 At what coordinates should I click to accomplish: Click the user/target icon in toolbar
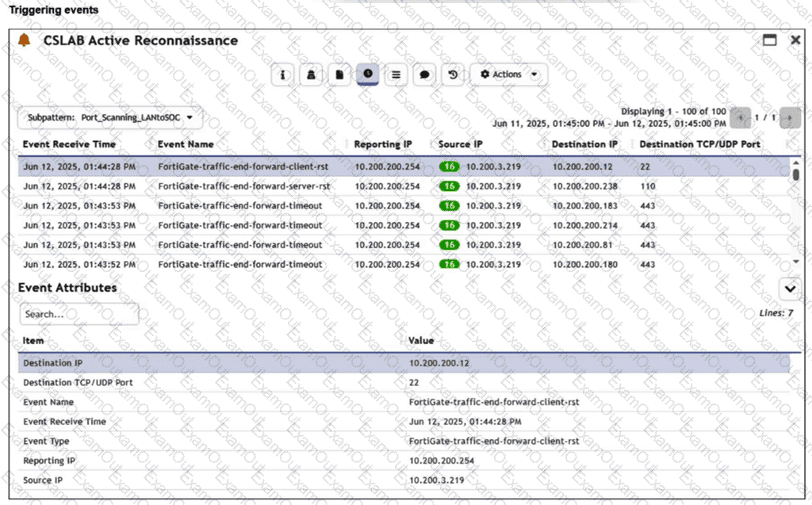click(312, 75)
